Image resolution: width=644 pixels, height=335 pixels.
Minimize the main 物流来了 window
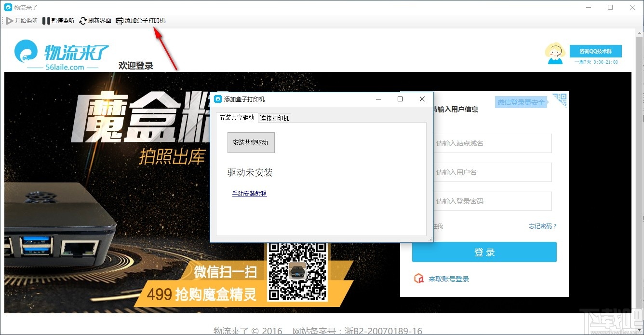point(588,7)
